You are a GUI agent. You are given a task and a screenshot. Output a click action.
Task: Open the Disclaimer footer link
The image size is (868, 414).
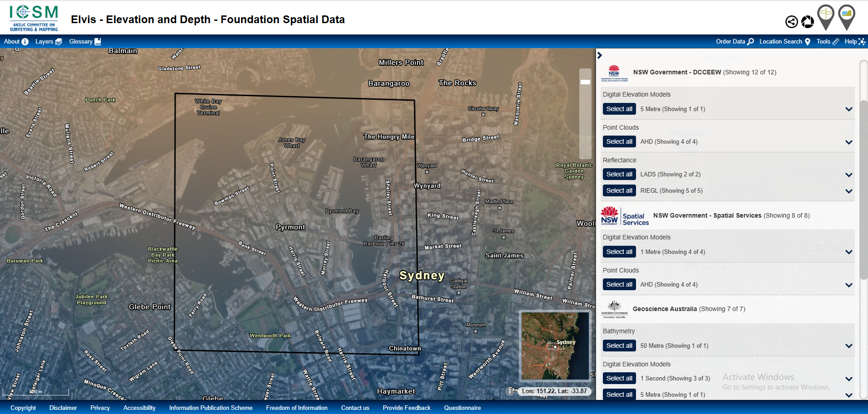[x=63, y=408]
